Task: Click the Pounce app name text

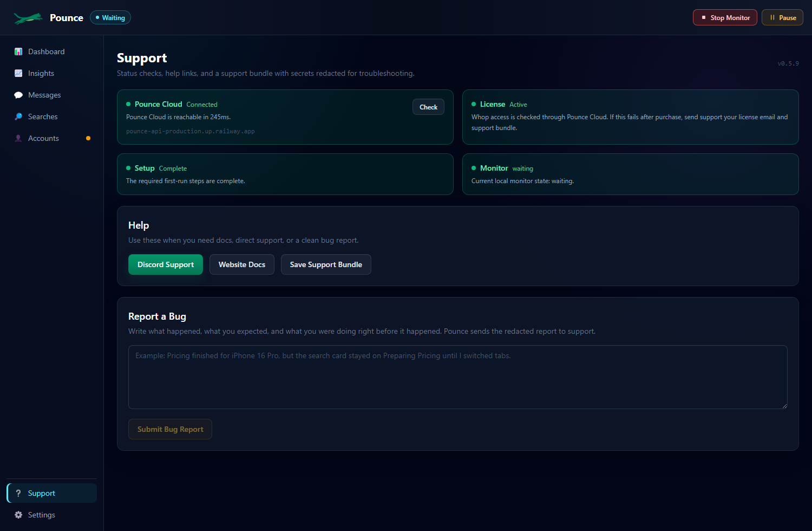Action: (67, 18)
